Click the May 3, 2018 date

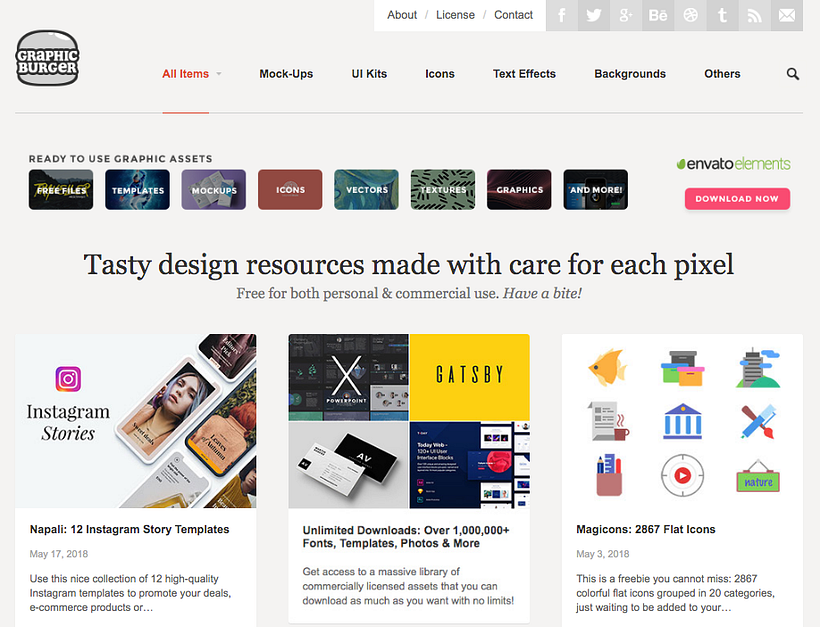602,554
